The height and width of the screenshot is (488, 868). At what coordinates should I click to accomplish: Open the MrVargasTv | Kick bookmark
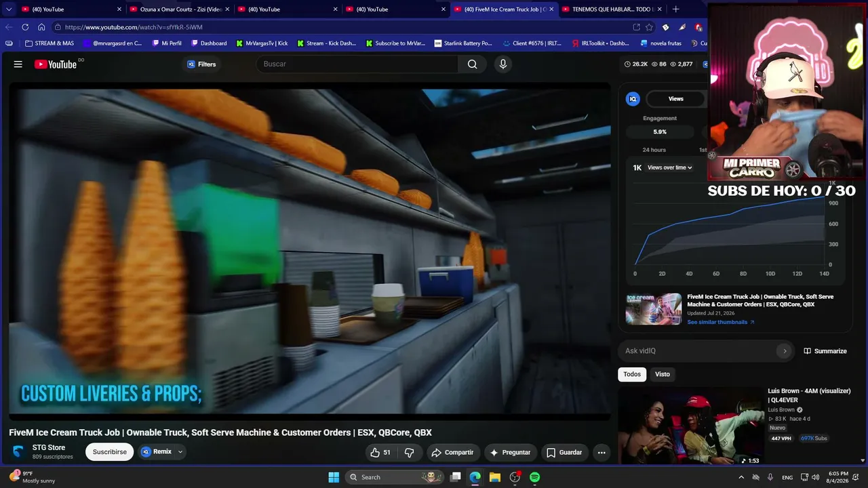pyautogui.click(x=262, y=43)
